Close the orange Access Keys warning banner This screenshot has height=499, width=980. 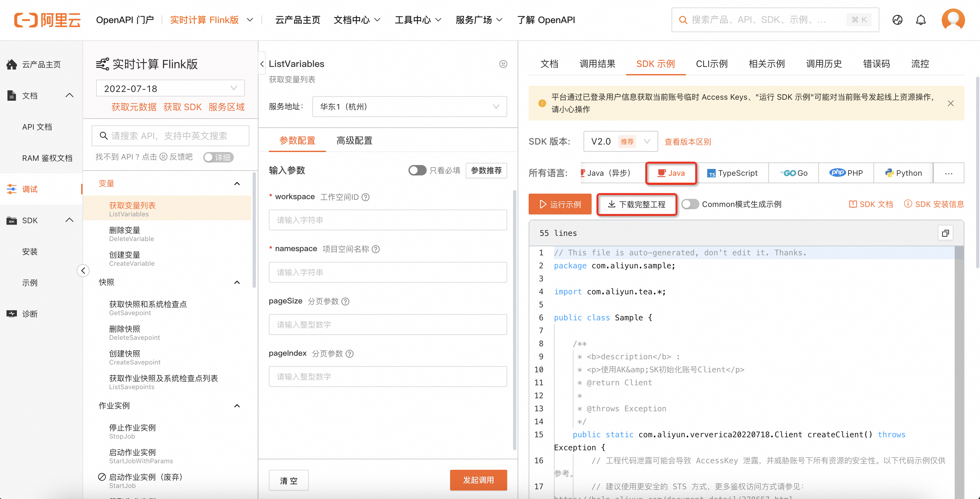(x=950, y=103)
